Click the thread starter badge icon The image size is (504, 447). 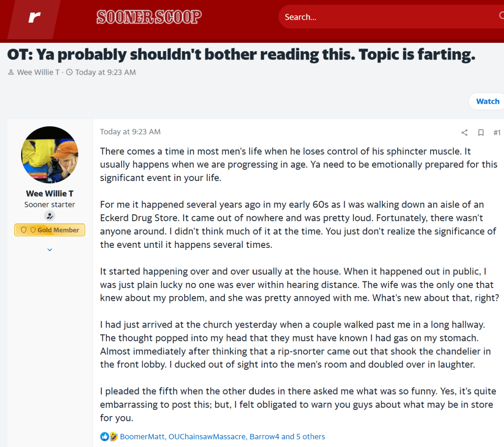click(50, 216)
